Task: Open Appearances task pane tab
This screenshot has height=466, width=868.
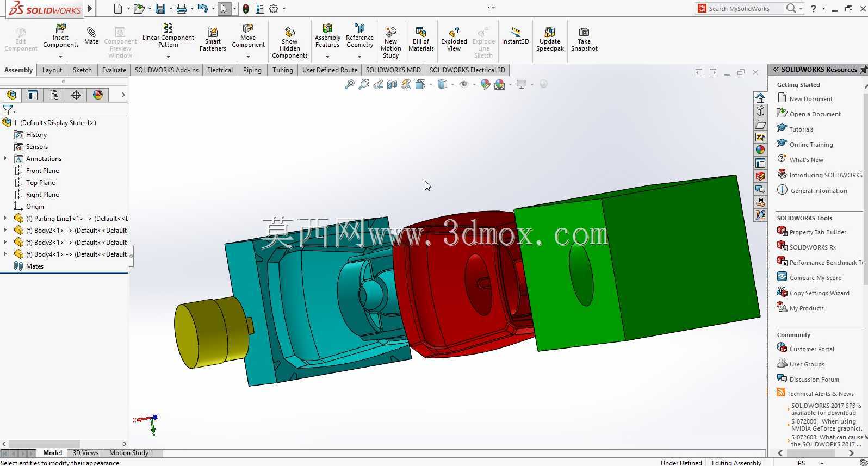Action: (760, 150)
